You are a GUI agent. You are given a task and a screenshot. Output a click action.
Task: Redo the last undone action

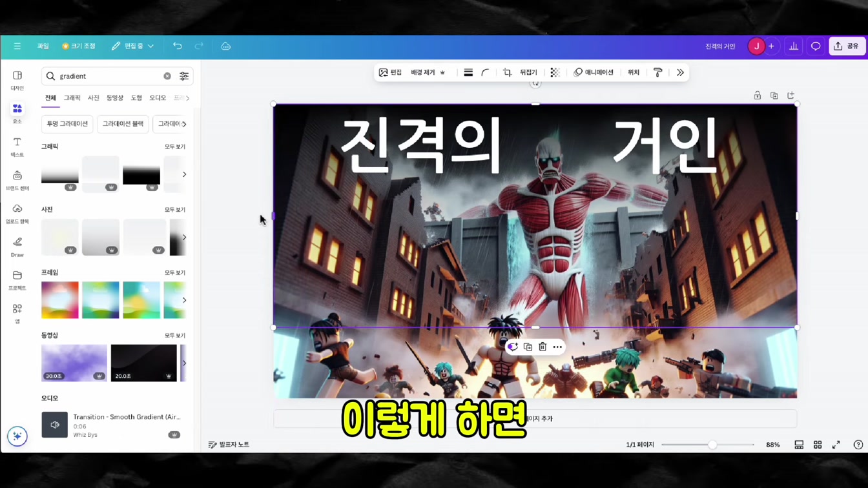tap(199, 46)
